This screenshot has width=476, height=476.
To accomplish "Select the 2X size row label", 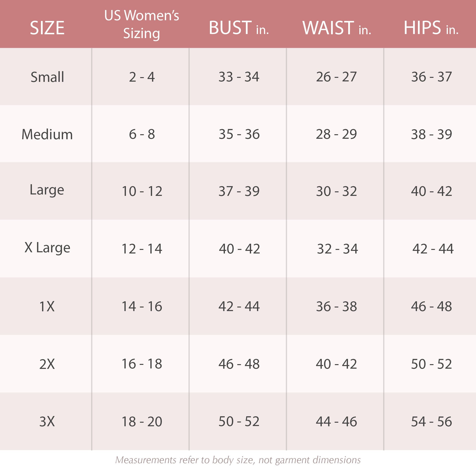I will 47,364.
